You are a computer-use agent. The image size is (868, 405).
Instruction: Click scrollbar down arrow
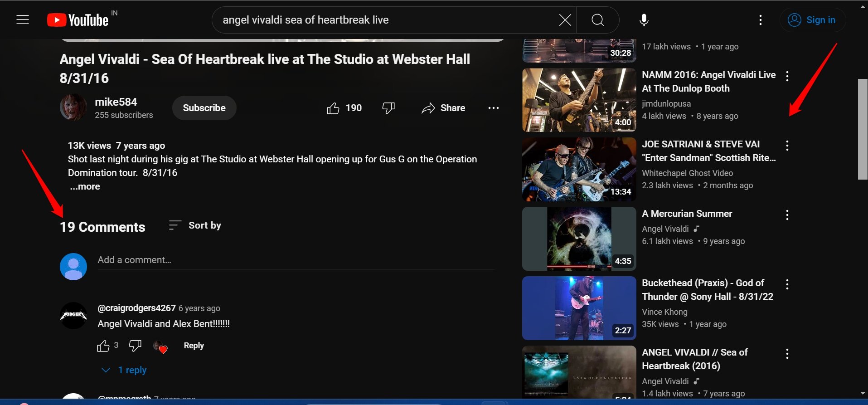click(863, 393)
